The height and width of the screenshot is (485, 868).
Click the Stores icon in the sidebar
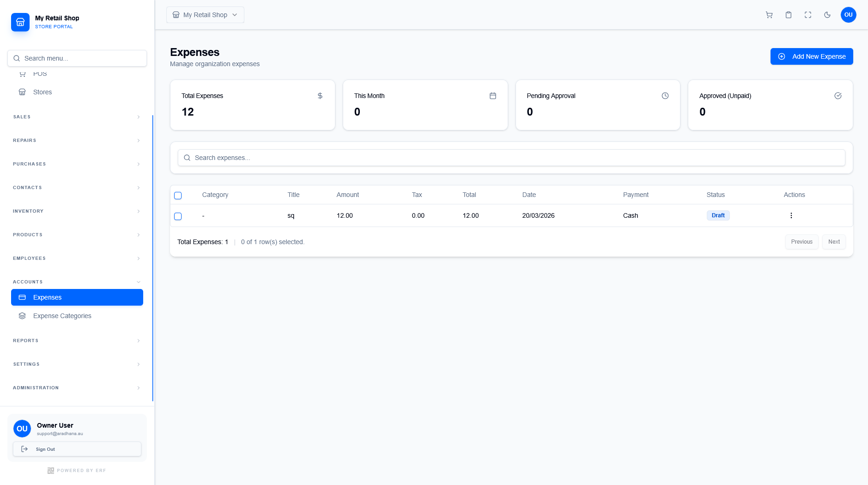coord(22,92)
